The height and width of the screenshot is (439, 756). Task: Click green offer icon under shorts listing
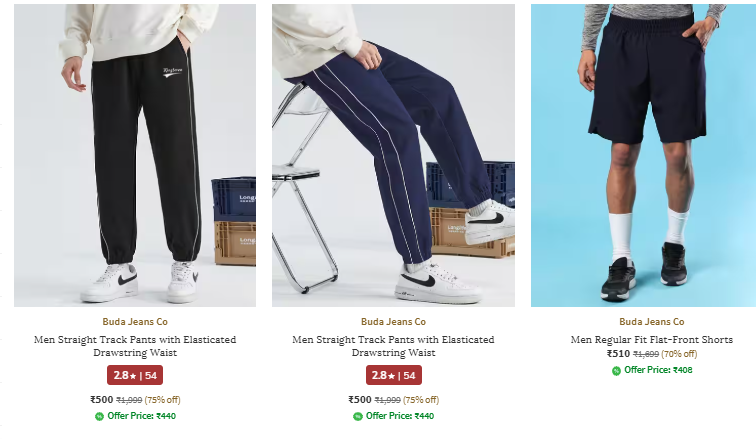point(616,371)
